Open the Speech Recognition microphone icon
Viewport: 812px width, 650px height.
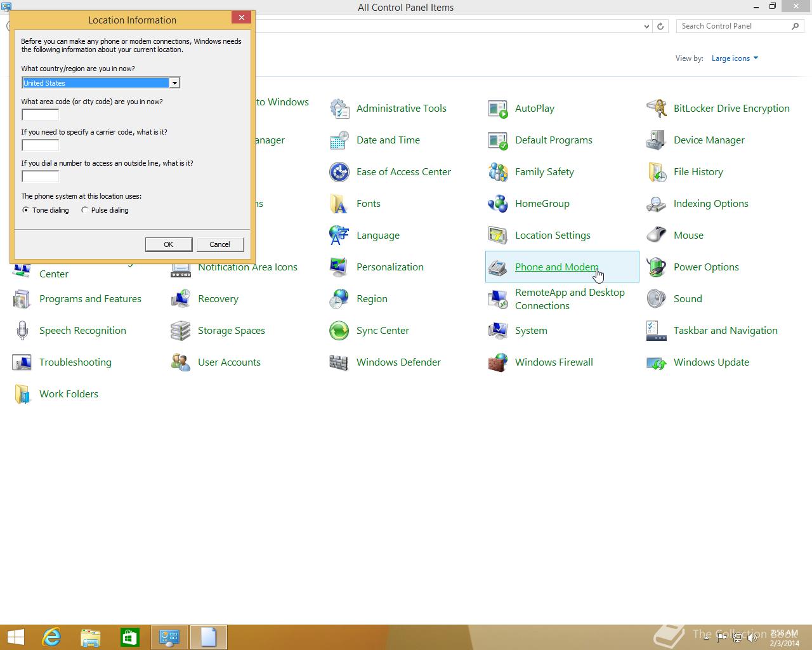22,331
